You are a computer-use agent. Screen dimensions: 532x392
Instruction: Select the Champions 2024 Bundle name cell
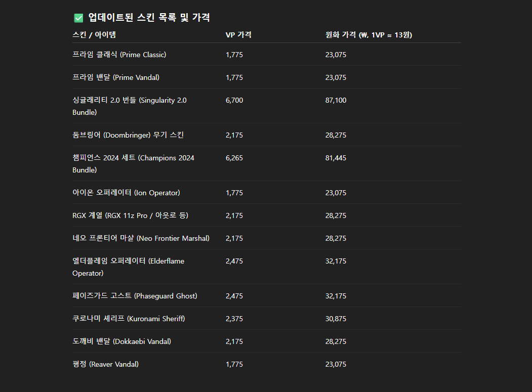[133, 164]
